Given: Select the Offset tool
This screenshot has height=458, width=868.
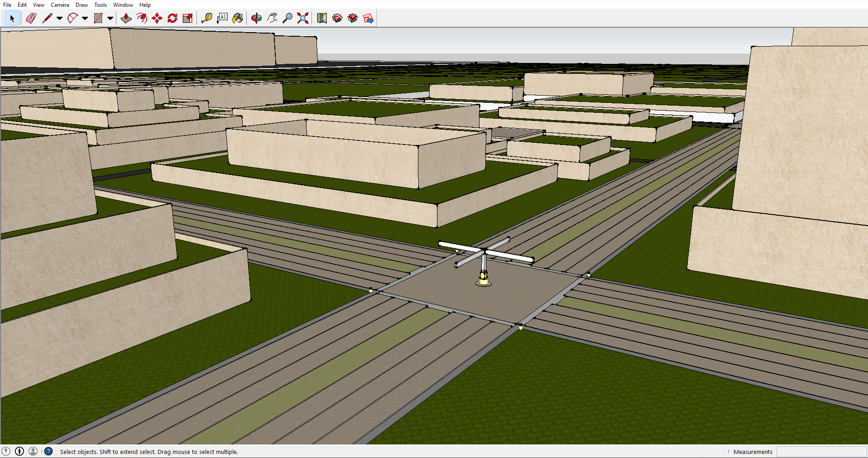Looking at the screenshot, I should coord(142,19).
